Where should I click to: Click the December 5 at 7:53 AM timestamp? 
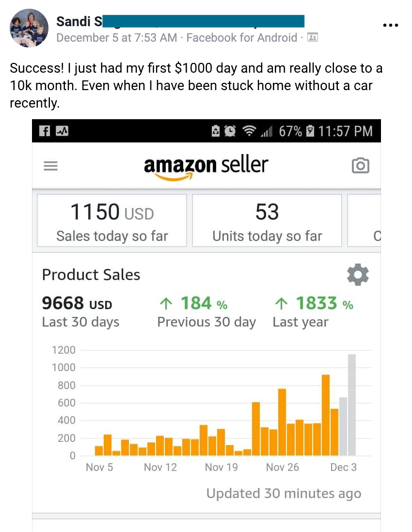point(116,37)
